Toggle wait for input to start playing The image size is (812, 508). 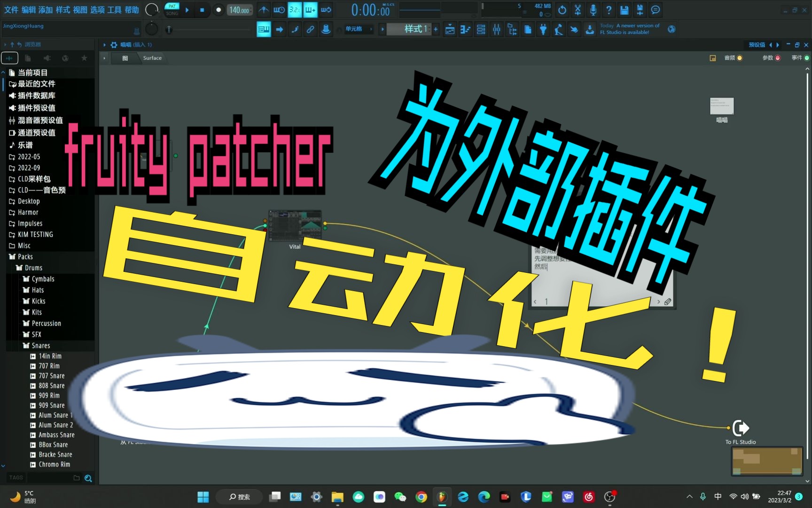point(279,10)
